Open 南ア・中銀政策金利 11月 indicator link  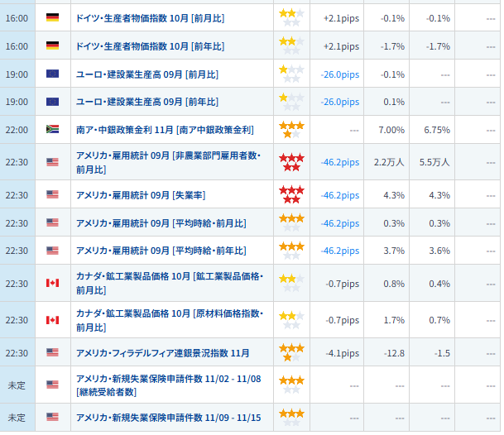click(164, 130)
